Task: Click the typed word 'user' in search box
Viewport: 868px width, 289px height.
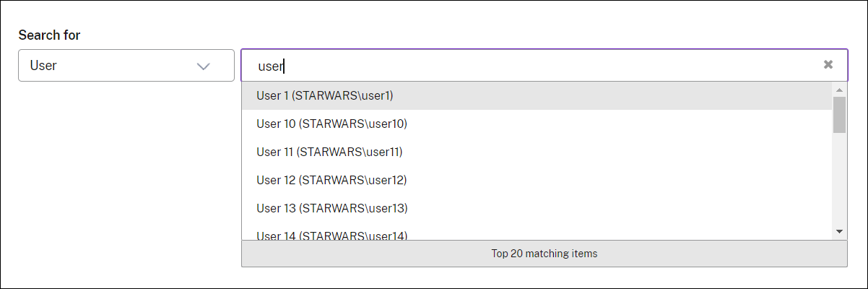Action: coord(270,66)
